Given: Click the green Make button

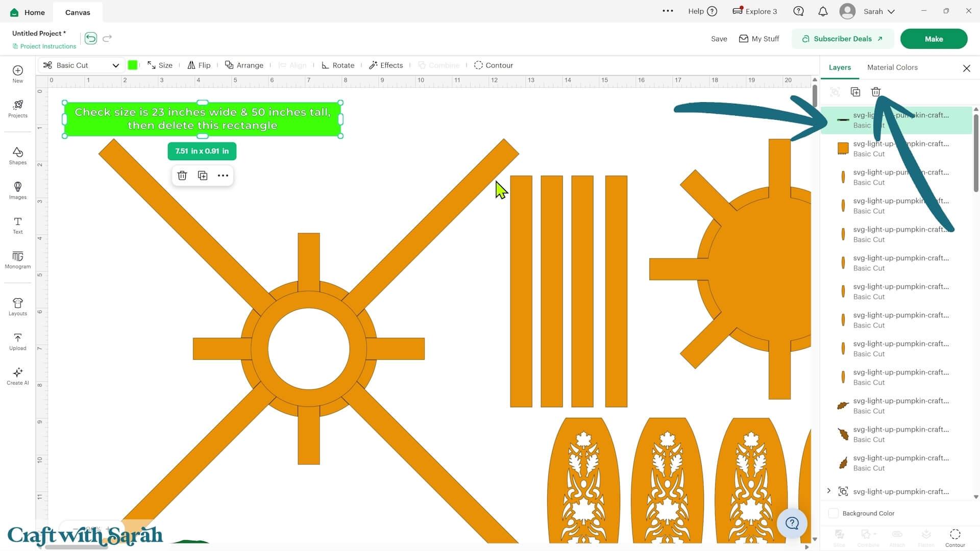Looking at the screenshot, I should tap(934, 39).
